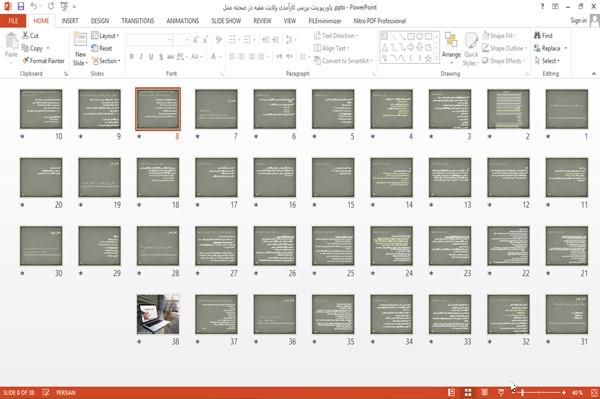Open the Section dropdown

coord(106,61)
